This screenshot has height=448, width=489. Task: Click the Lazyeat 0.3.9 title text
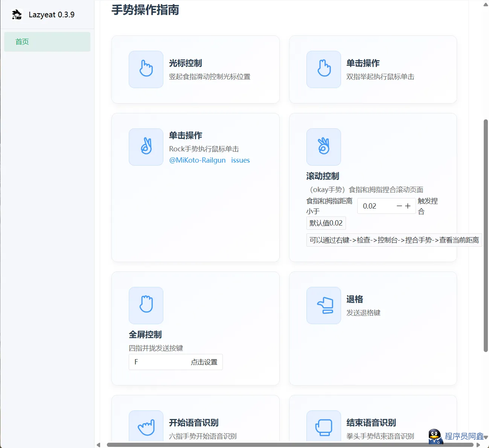52,15
